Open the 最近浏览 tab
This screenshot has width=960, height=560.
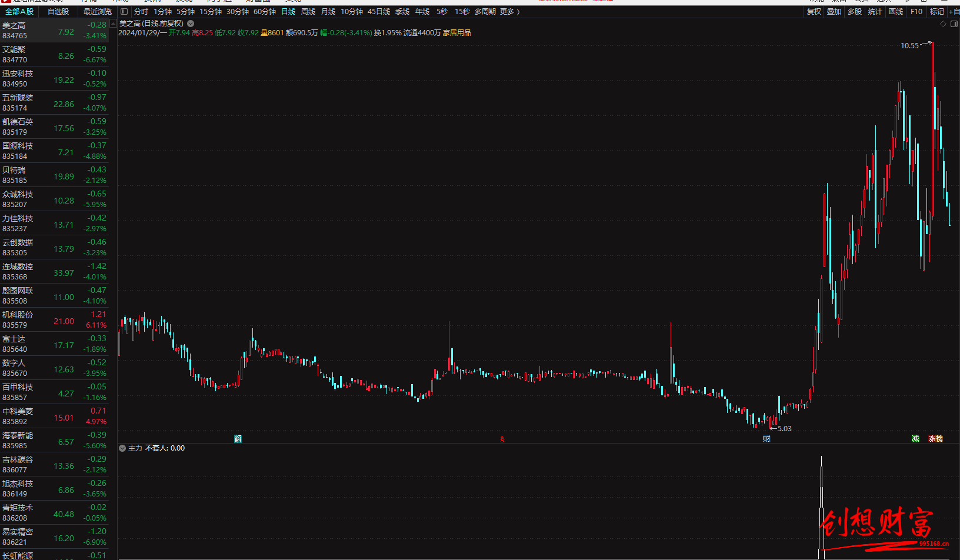tap(98, 11)
